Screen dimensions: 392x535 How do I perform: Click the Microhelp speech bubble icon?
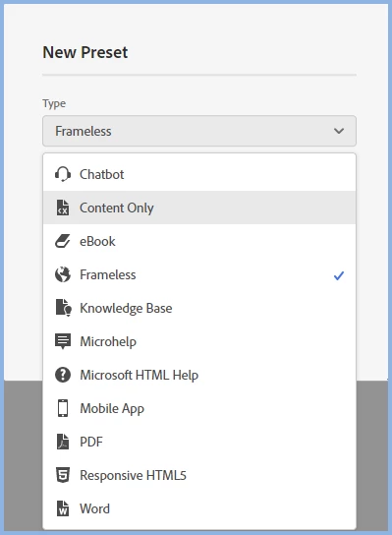[63, 341]
